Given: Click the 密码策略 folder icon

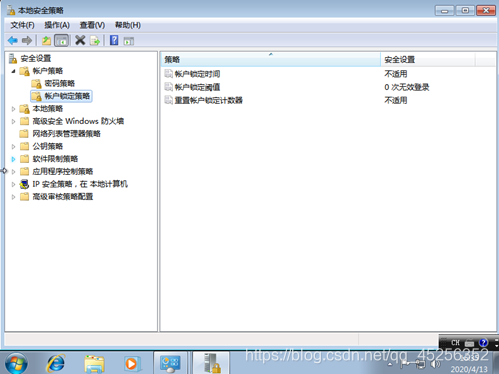Looking at the screenshot, I should (x=36, y=84).
